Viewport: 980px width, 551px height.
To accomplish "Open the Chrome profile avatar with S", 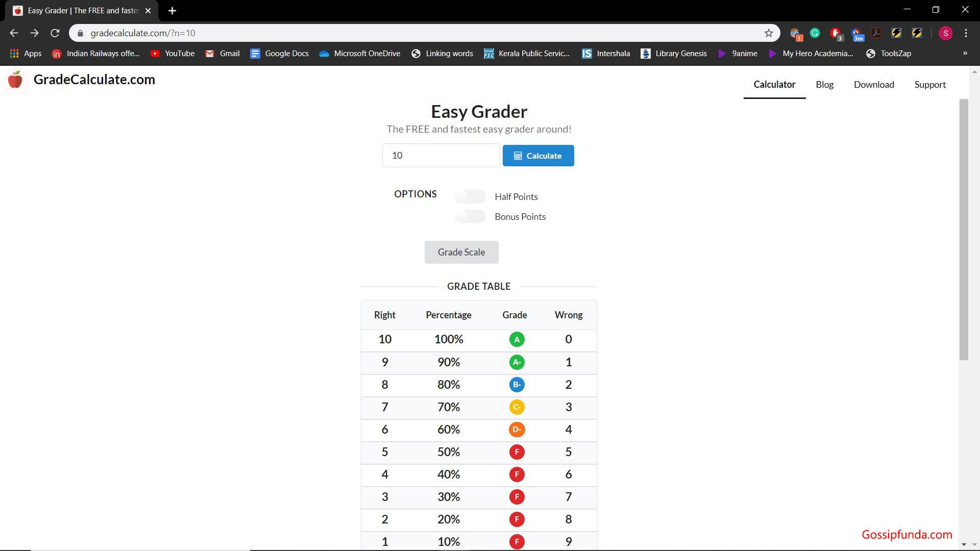I will pyautogui.click(x=946, y=33).
